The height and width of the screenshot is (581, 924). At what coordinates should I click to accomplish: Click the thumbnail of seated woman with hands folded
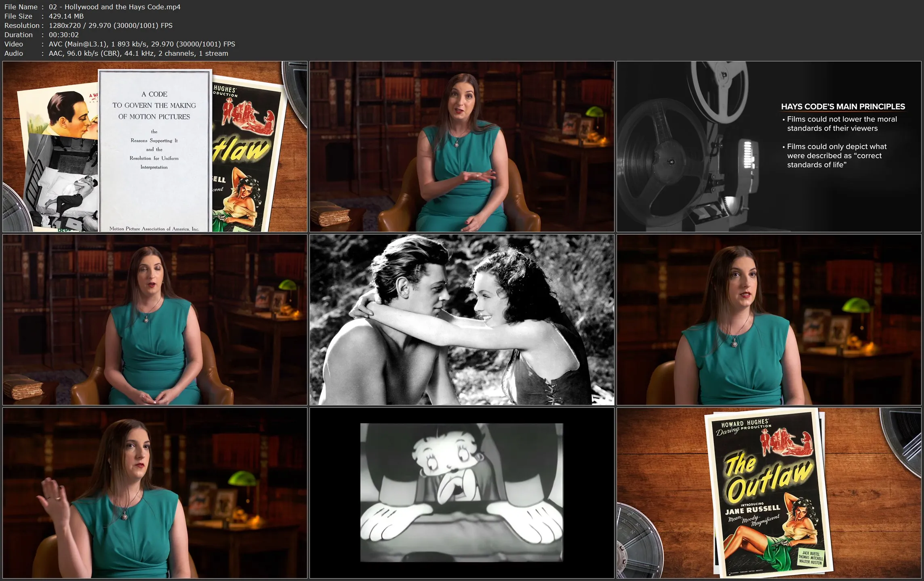(x=155, y=320)
